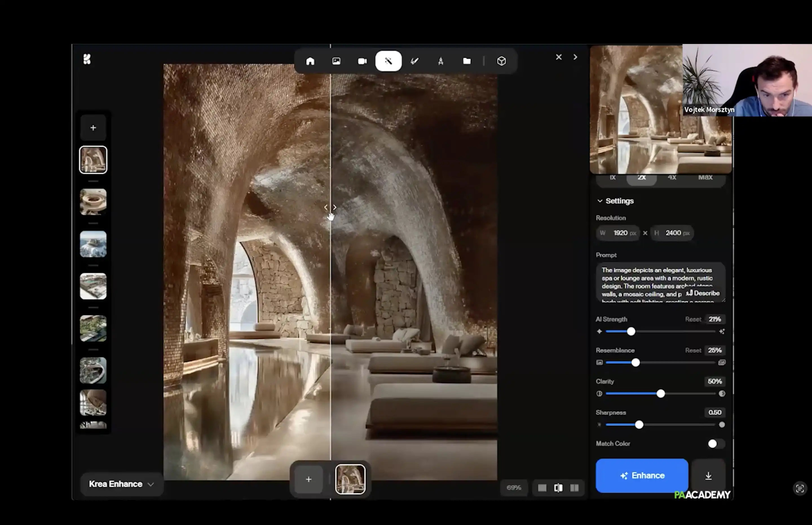Click the Krea logo icon

coord(87,59)
